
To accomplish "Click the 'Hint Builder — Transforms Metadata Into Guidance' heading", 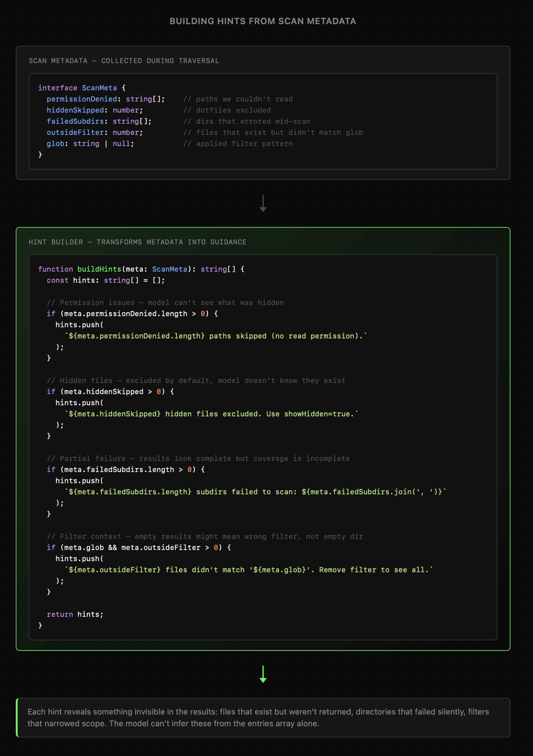I will pyautogui.click(x=137, y=242).
